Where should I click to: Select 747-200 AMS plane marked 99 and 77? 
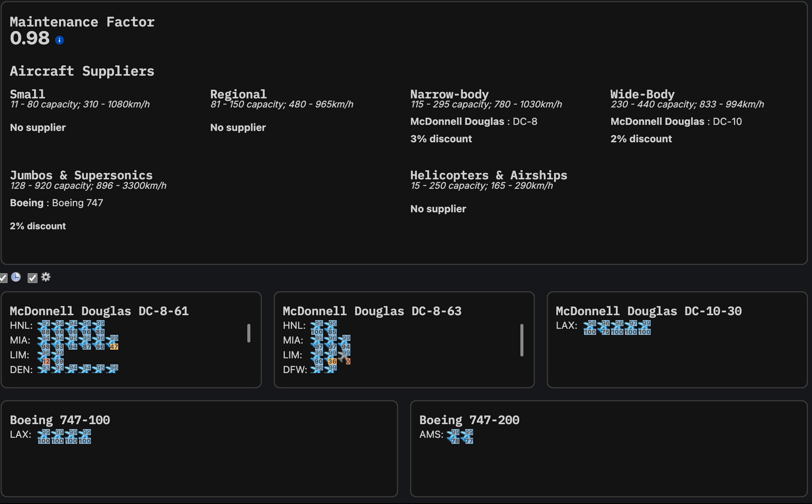pyautogui.click(x=467, y=437)
